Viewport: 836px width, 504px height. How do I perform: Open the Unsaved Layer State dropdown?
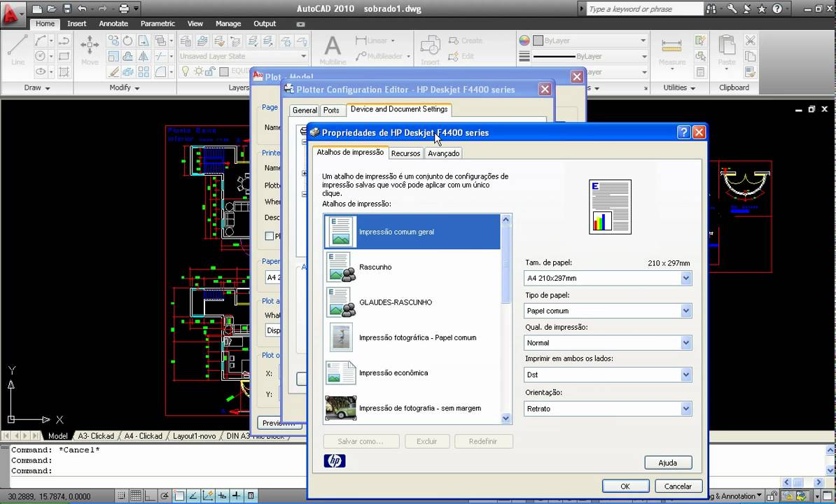pyautogui.click(x=243, y=56)
